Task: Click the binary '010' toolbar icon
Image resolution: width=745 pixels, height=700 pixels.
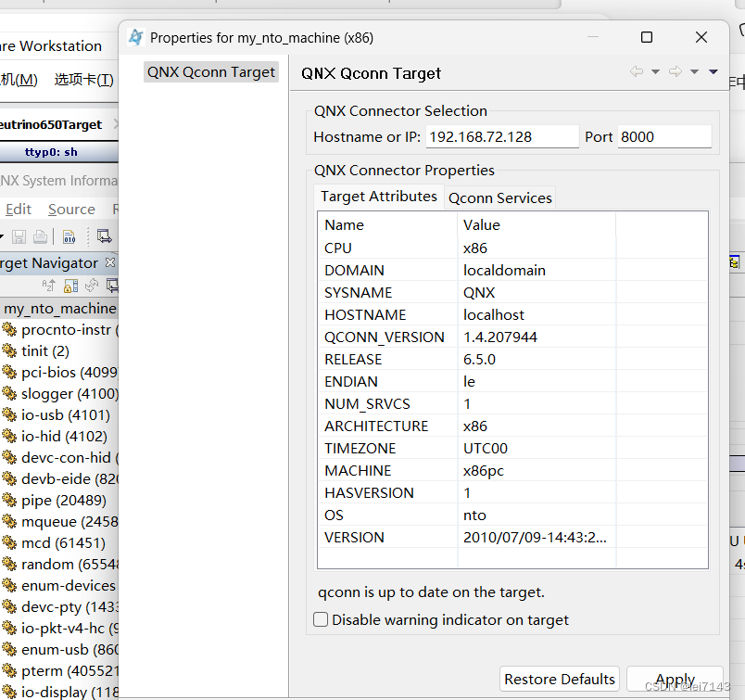Action: pos(69,237)
